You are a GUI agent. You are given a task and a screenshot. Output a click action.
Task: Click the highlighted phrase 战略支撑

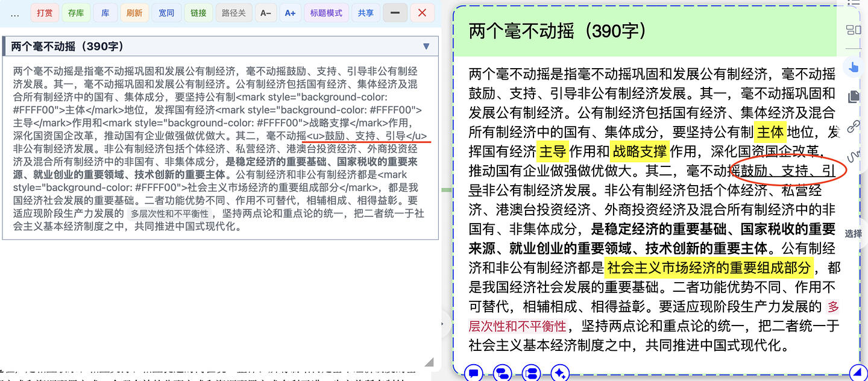(639, 151)
